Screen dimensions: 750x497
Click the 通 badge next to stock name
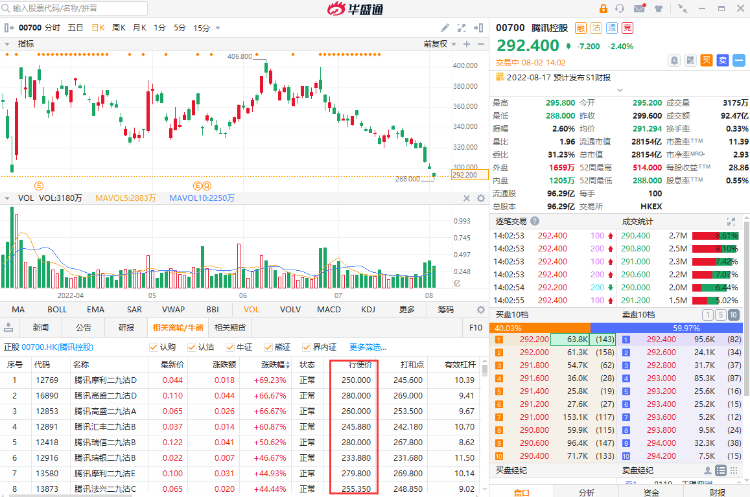[x=612, y=28]
